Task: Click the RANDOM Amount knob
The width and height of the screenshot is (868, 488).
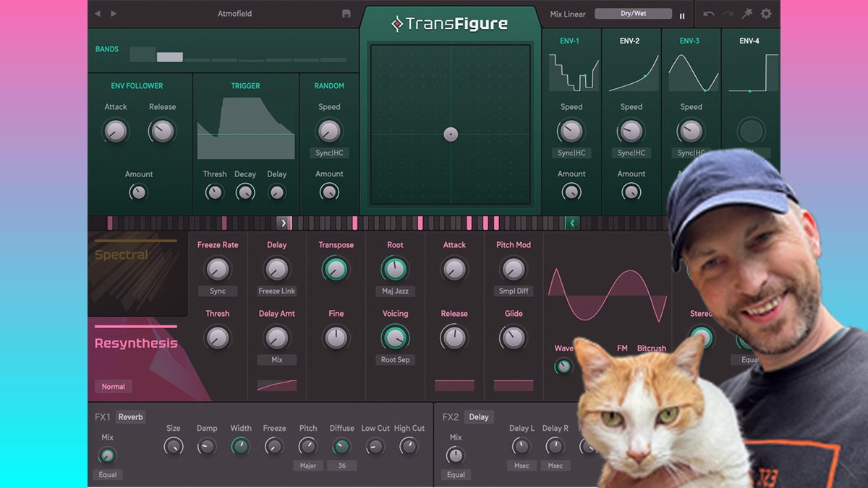Action: pos(329,192)
